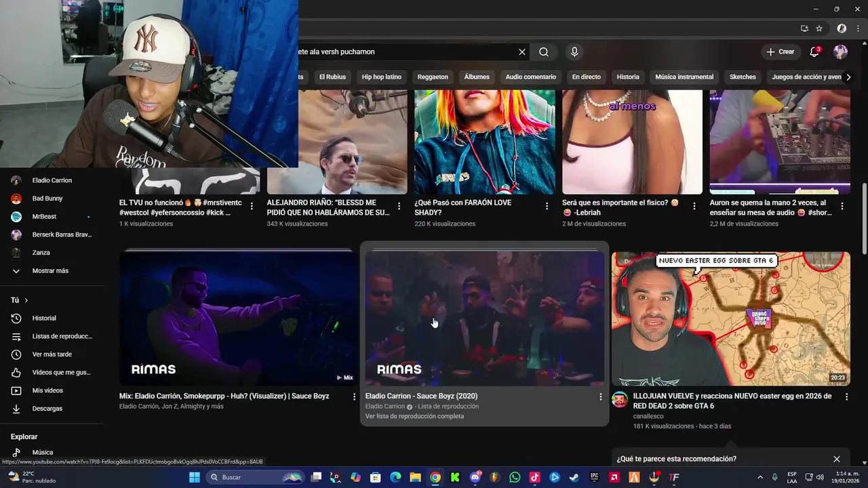Open YouTube notifications bell

pos(815,52)
